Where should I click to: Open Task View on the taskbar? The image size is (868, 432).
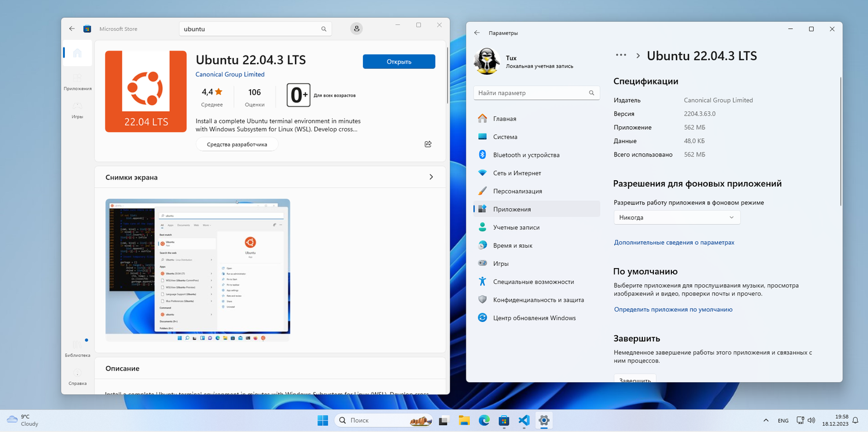444,420
